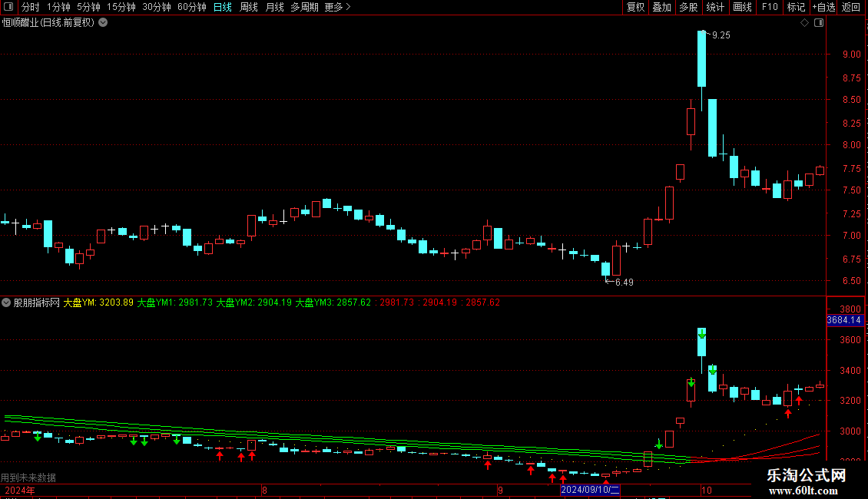Click month 10 on the timeline
This screenshot has height=499, width=868.
point(707,490)
